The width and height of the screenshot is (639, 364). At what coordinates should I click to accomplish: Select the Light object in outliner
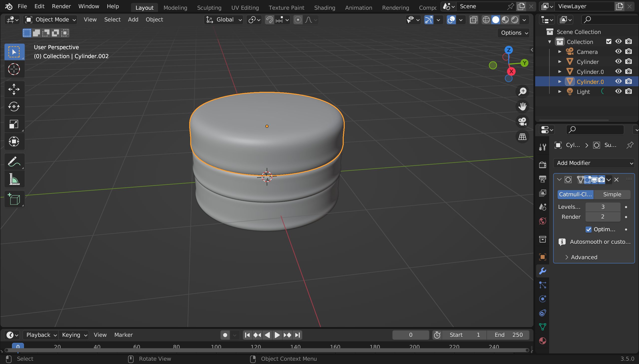point(583,92)
